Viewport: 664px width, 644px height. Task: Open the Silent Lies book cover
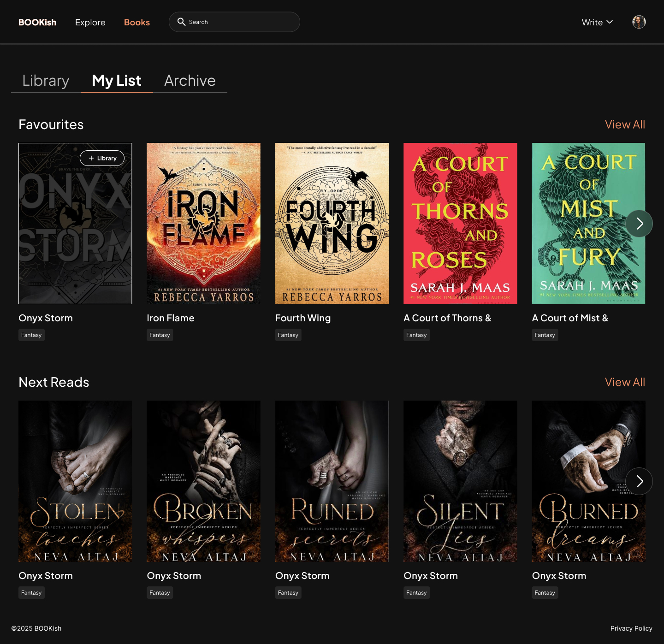460,481
